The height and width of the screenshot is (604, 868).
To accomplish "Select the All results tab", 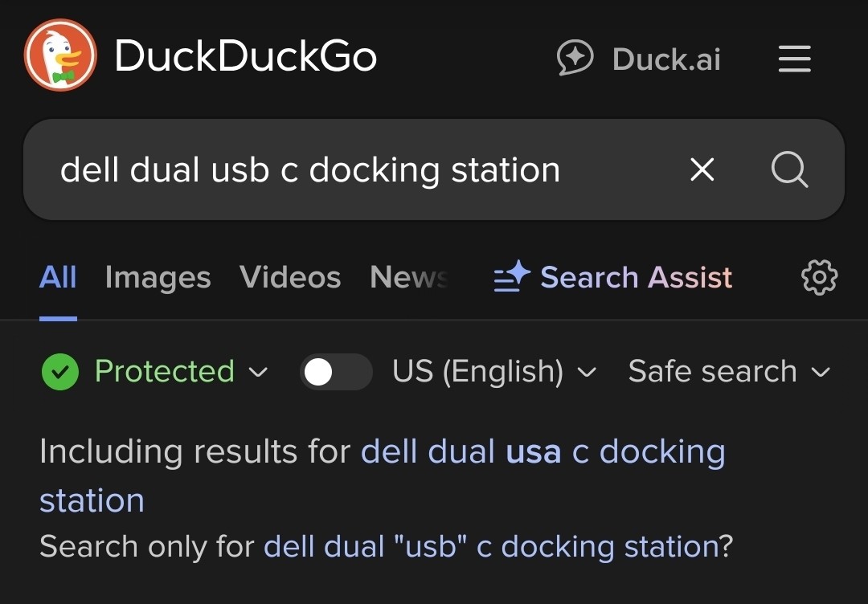I will pyautogui.click(x=58, y=277).
